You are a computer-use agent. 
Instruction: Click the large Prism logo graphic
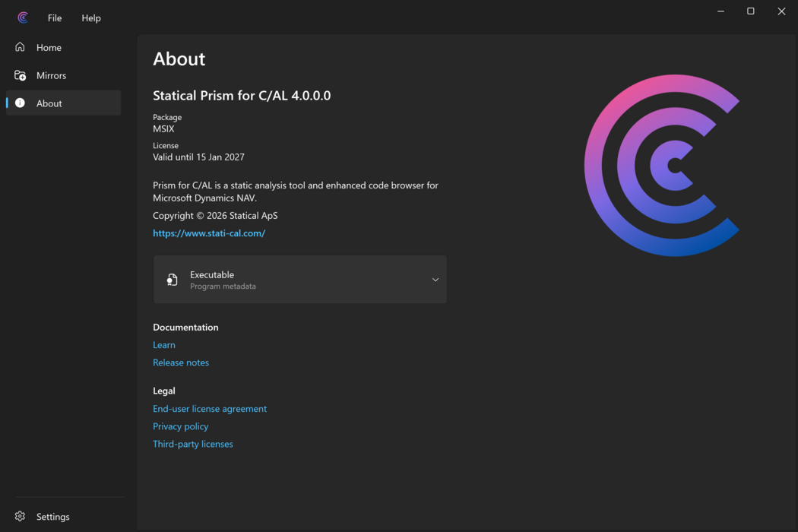pos(662,166)
